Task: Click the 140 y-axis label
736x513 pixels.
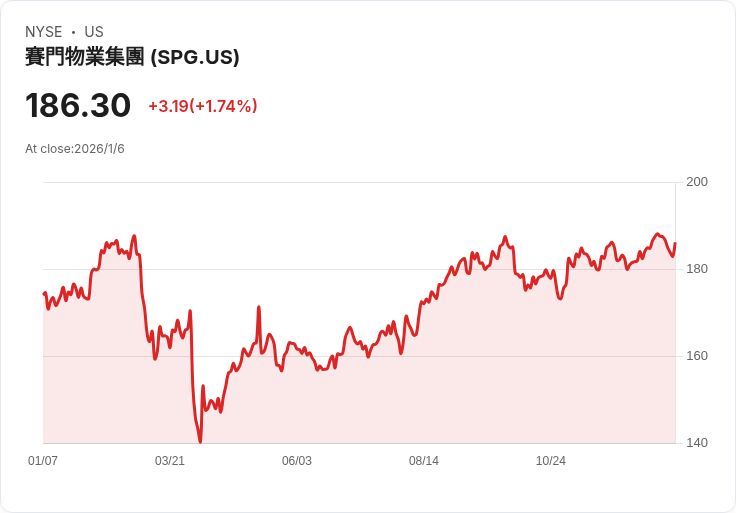Action: [x=697, y=443]
